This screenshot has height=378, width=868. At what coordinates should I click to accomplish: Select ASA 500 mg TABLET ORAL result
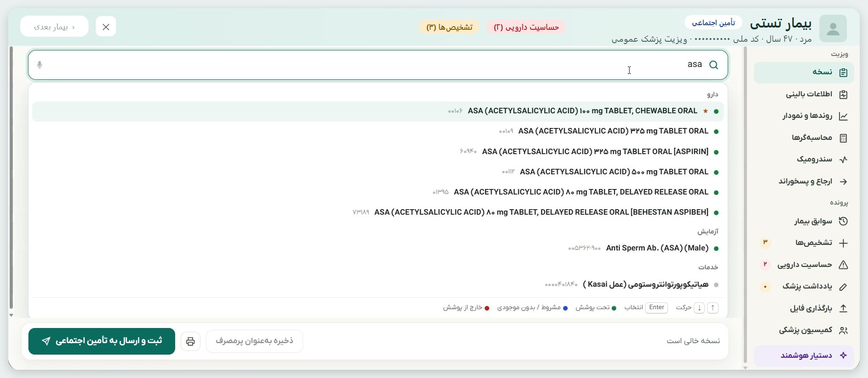(x=378, y=172)
